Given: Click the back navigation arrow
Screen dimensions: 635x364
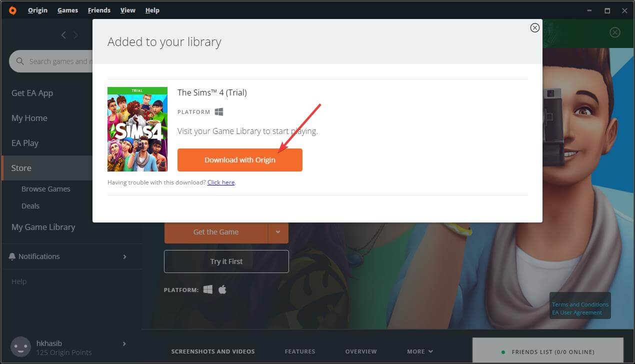Looking at the screenshot, I should pos(63,35).
